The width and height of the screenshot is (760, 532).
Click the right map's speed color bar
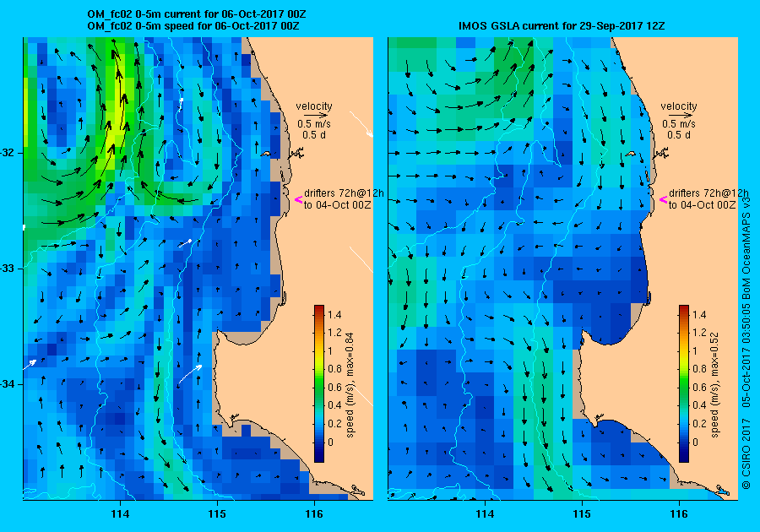tap(683, 383)
